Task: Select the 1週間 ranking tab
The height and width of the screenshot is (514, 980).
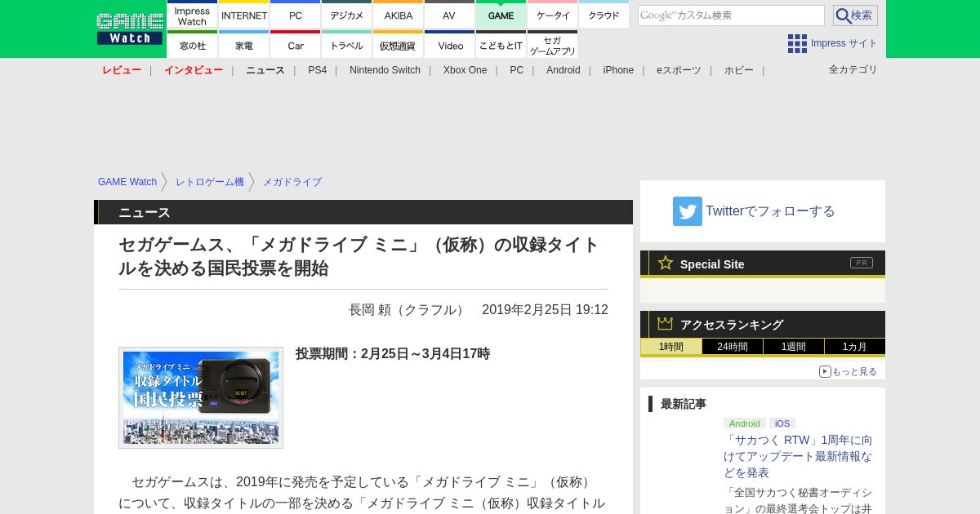Action: [794, 347]
